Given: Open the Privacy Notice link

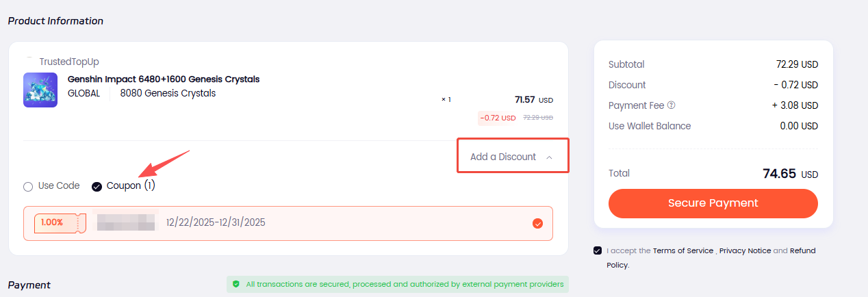Looking at the screenshot, I should pos(745,250).
